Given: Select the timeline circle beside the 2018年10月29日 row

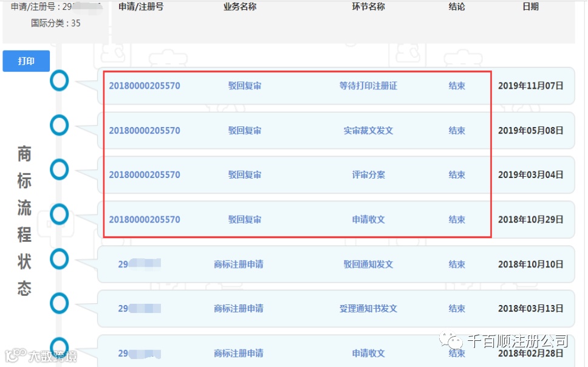Looking at the screenshot, I should coord(60,214).
